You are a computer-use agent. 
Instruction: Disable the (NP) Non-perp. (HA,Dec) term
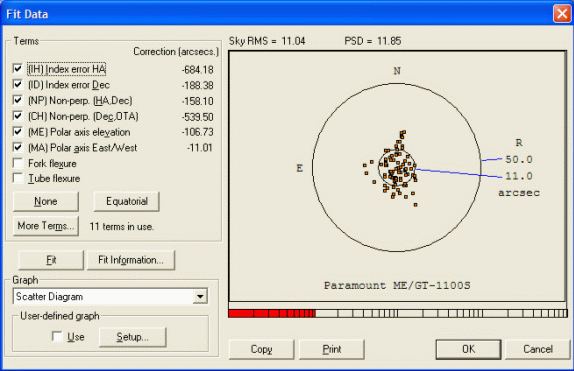click(x=17, y=100)
